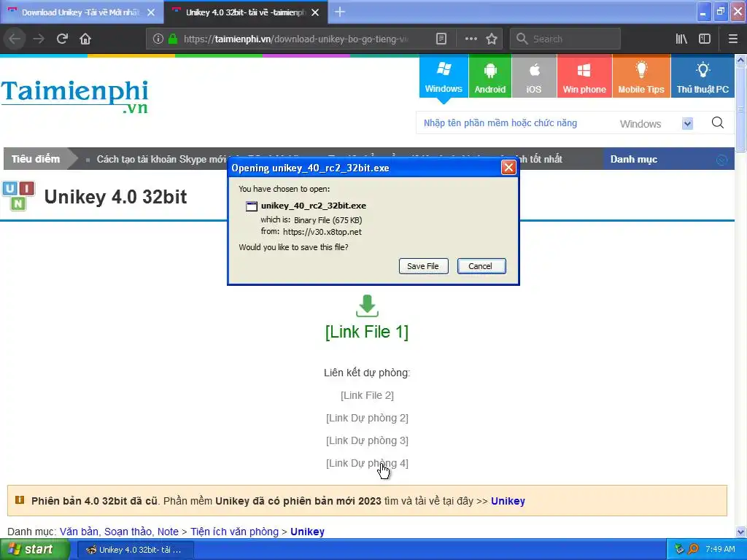
Task: Click scrollbar up arrow
Action: point(740,60)
